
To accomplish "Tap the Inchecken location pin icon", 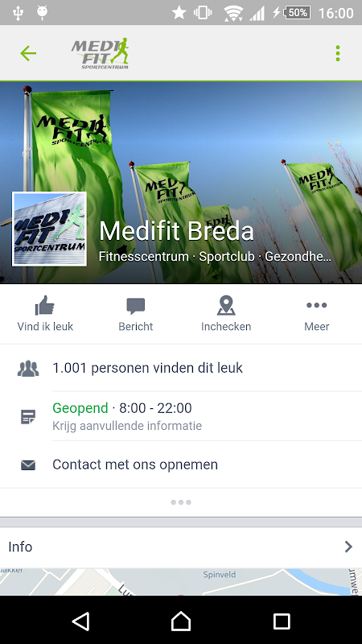I will 226,306.
